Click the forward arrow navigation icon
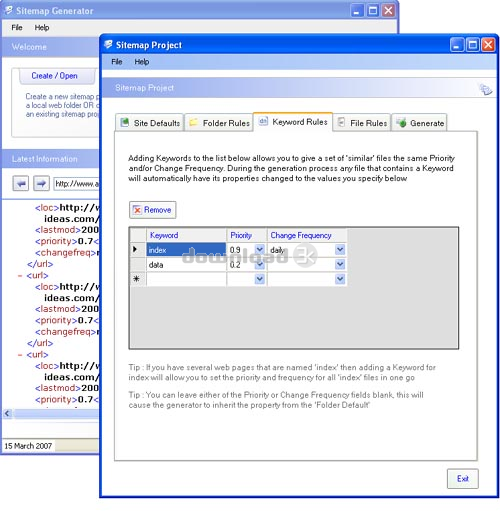The height and width of the screenshot is (511, 500). (41, 183)
